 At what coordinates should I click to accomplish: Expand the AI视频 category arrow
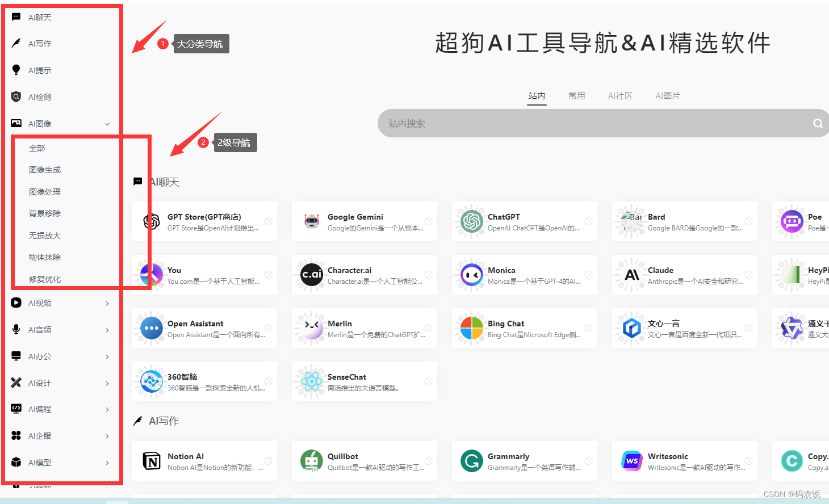[107, 303]
